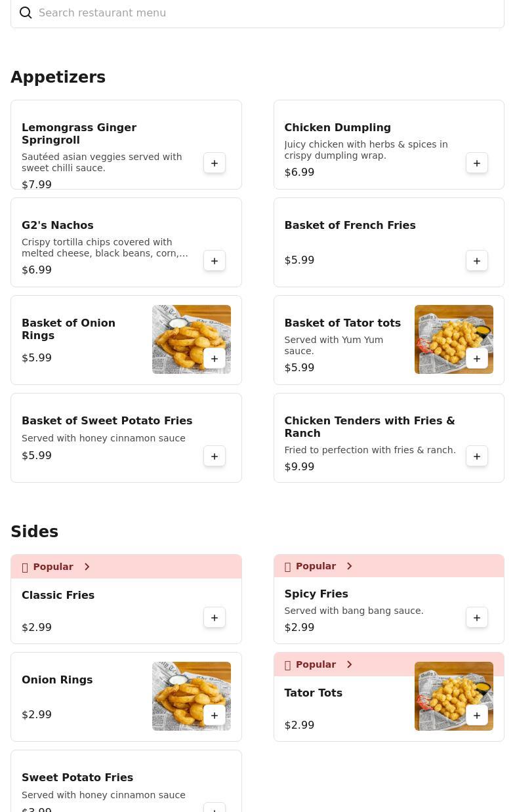Expand Popular chevron above Tator Tots
This screenshot has width=515, height=812.
[x=349, y=664]
